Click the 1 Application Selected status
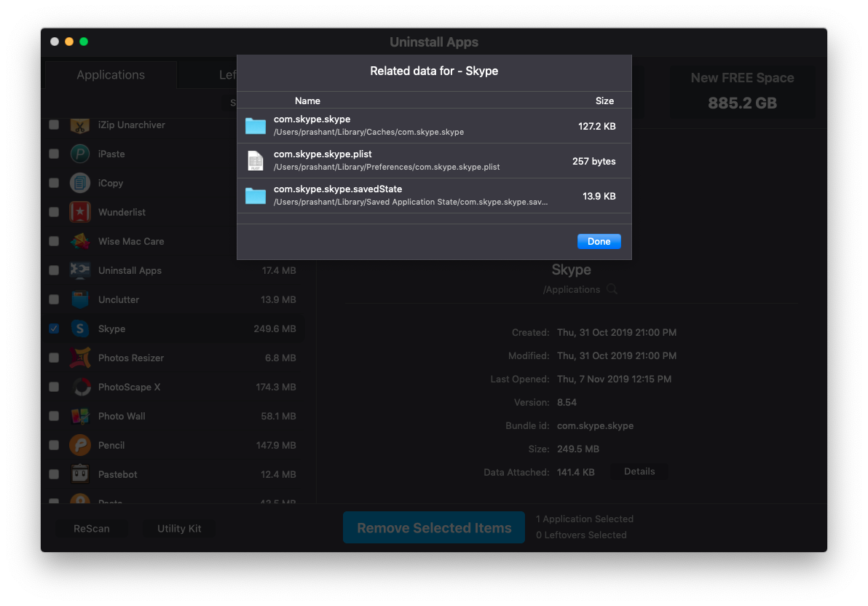Viewport: 868px width, 606px height. [585, 519]
